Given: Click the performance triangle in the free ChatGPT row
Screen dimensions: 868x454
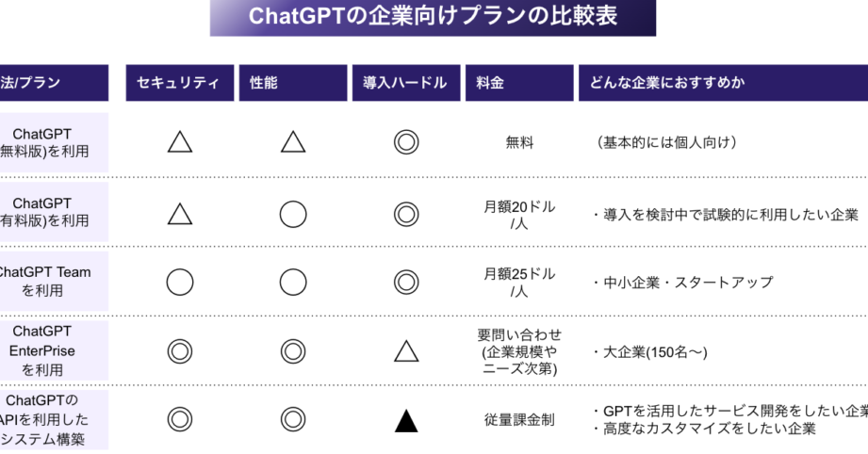Looking at the screenshot, I should click(x=293, y=142).
